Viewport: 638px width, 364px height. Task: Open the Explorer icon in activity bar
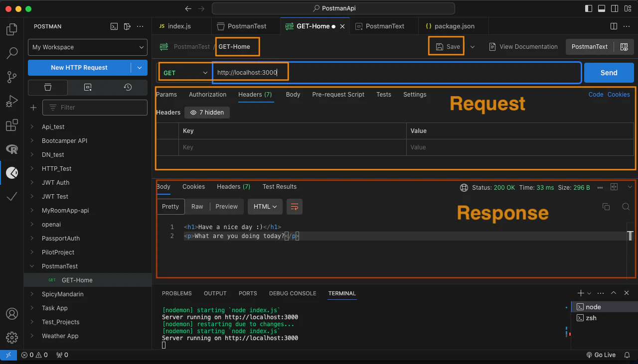point(11,29)
